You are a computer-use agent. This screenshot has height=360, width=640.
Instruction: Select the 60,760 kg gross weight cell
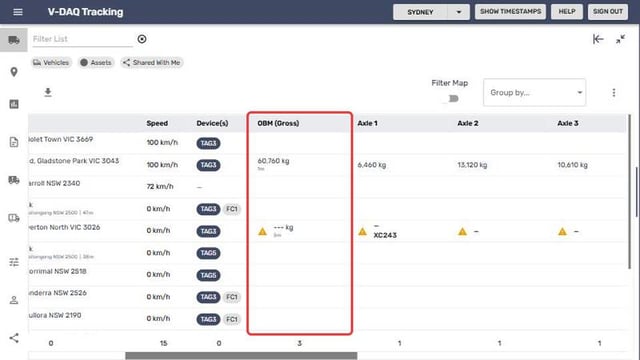pyautogui.click(x=273, y=161)
